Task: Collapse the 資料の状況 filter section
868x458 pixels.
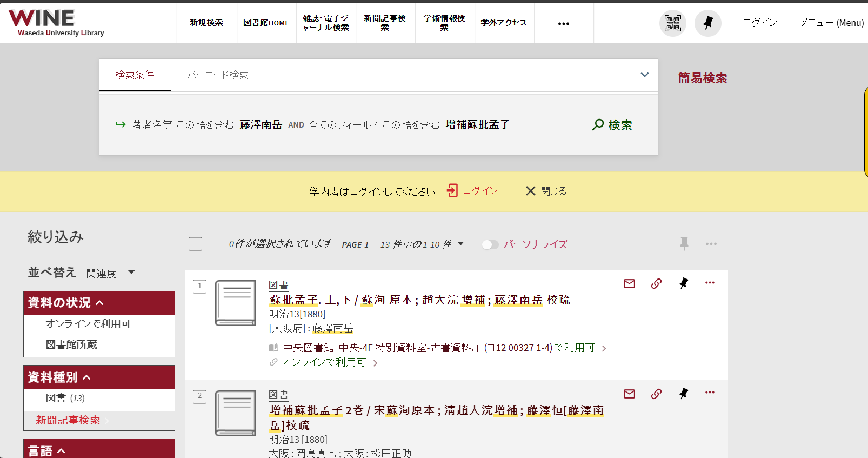Action: click(99, 303)
